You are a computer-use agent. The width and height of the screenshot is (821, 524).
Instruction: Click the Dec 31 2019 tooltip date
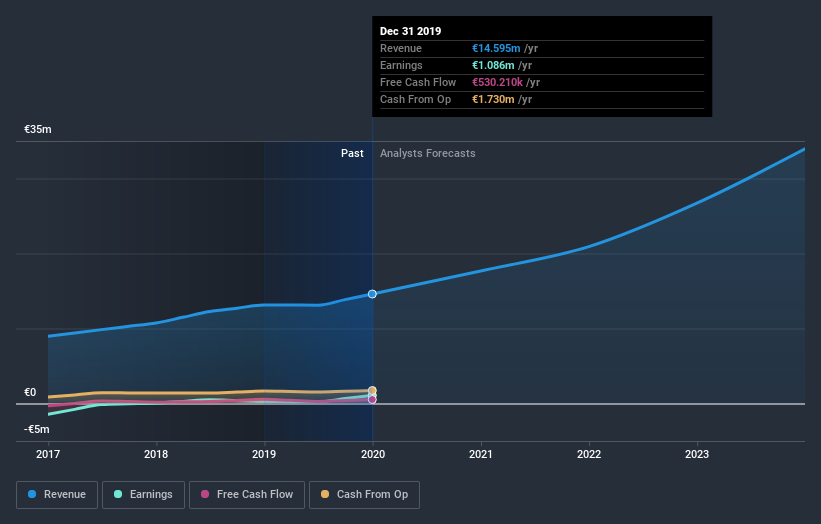[x=410, y=31]
